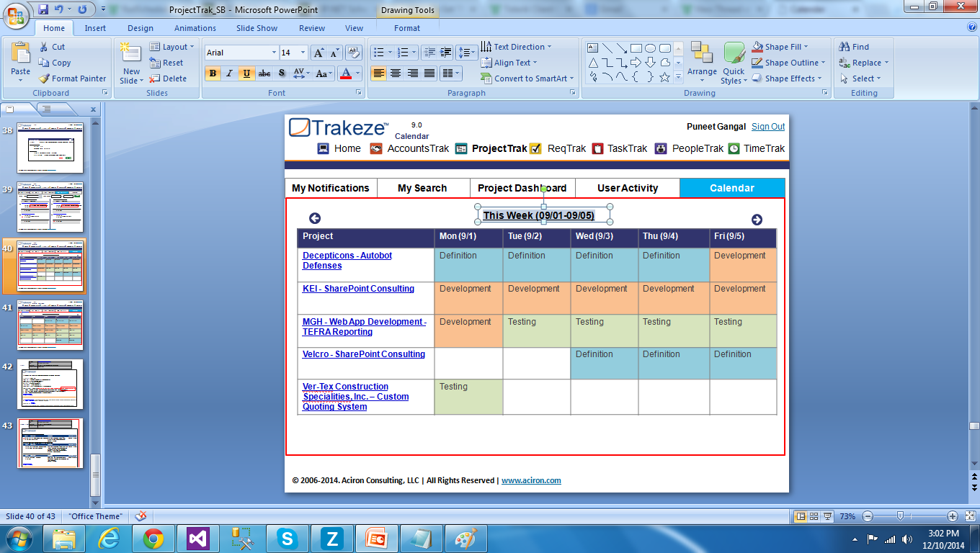Image resolution: width=980 pixels, height=553 pixels.
Task: Go to the Review ribbon tab
Action: tap(312, 28)
